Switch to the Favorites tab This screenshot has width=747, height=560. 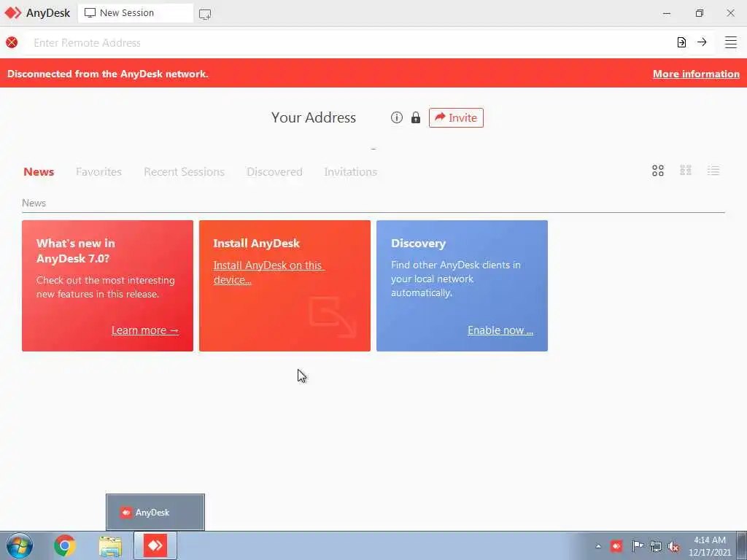click(x=98, y=172)
